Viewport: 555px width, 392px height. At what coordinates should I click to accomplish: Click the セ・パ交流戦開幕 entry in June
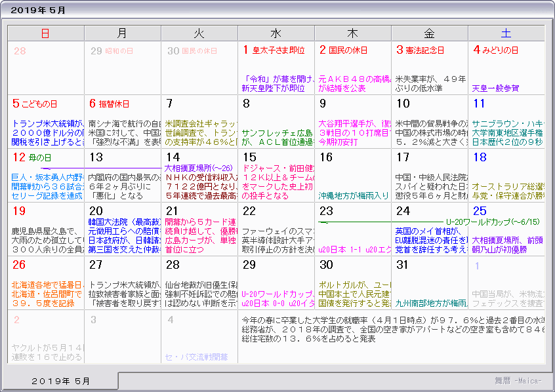(x=197, y=357)
